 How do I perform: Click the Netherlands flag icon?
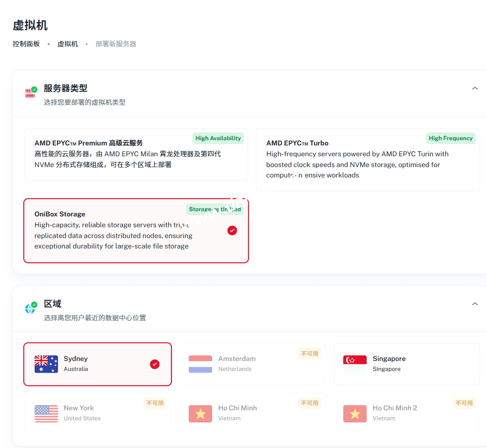coord(200,364)
